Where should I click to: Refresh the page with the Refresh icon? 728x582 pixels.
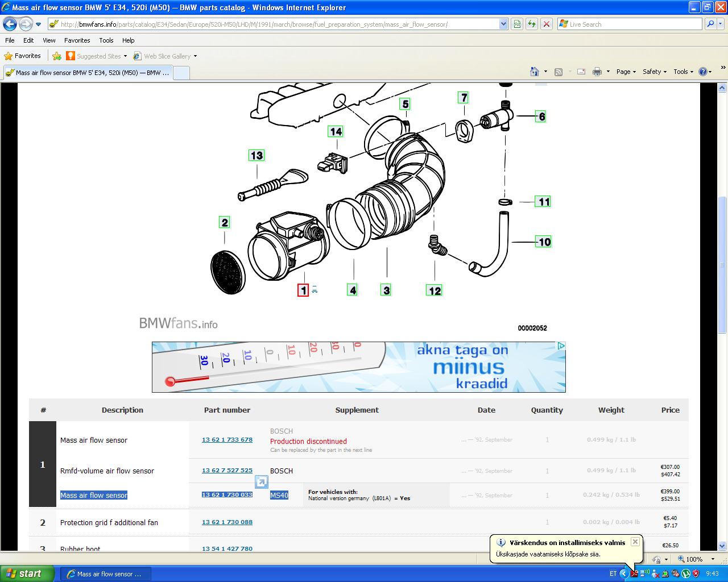click(x=531, y=24)
